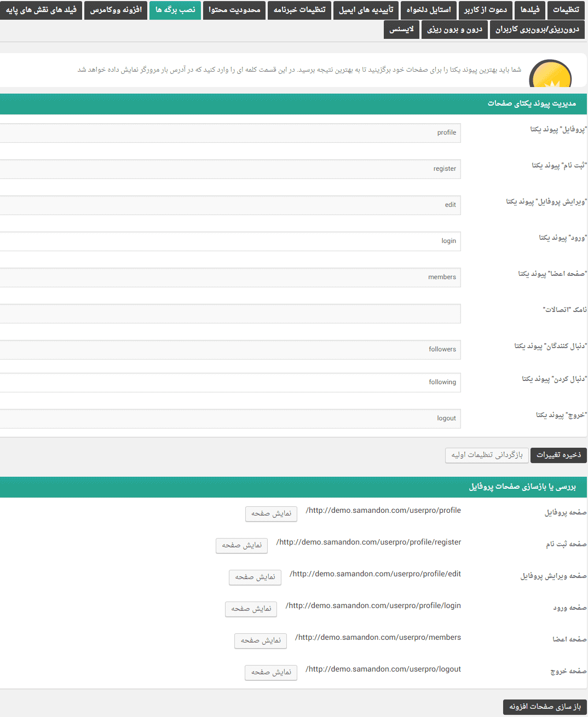Click نمایش صفحه for the login page
This screenshot has height=717, width=588.
[251, 609]
